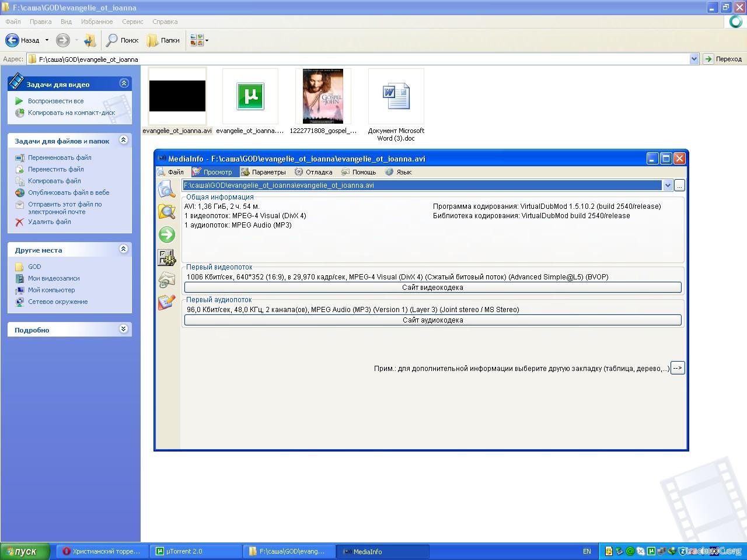The image size is (747, 560).
Task: Click the Explorer Back arrow button
Action: 12,40
